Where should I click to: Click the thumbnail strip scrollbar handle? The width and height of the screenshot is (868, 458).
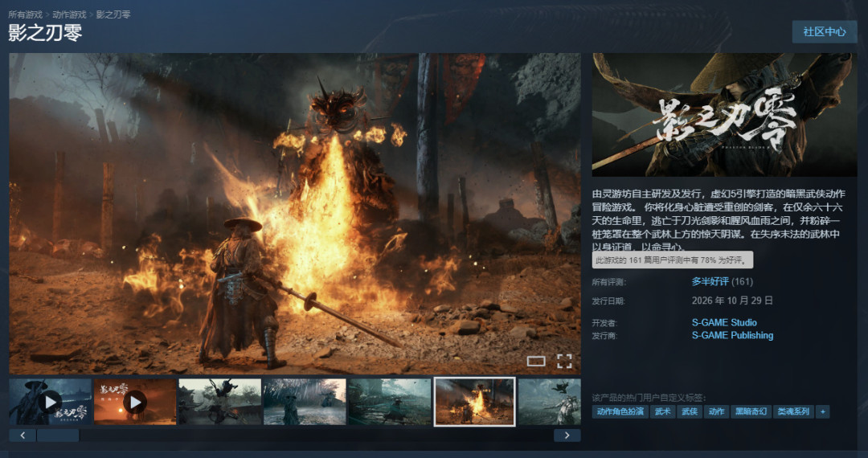click(58, 436)
